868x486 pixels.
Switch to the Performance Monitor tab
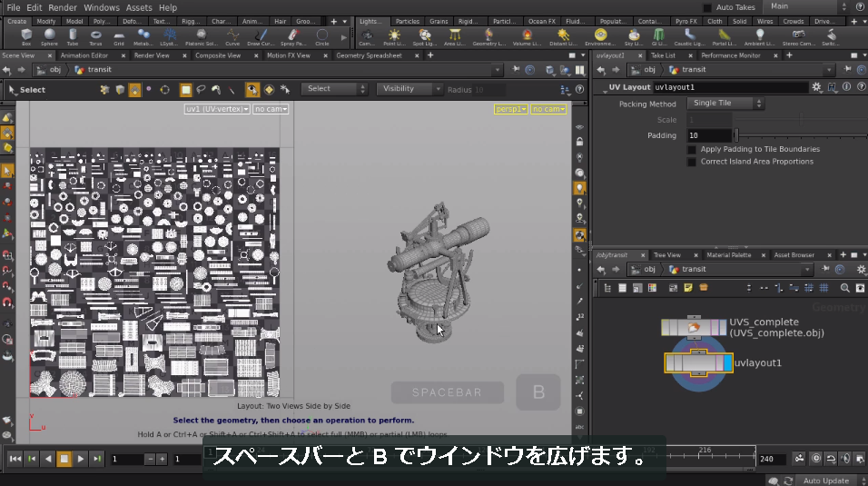click(731, 55)
